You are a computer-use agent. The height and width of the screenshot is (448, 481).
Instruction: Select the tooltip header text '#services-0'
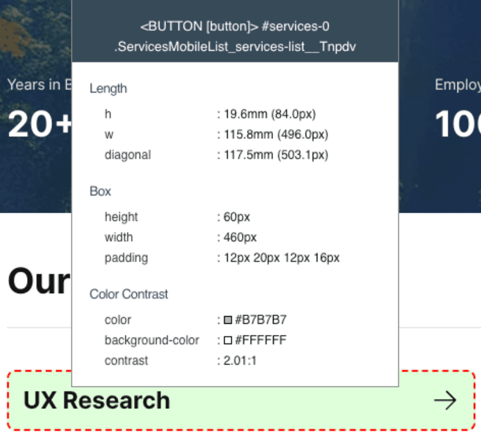tap(295, 27)
